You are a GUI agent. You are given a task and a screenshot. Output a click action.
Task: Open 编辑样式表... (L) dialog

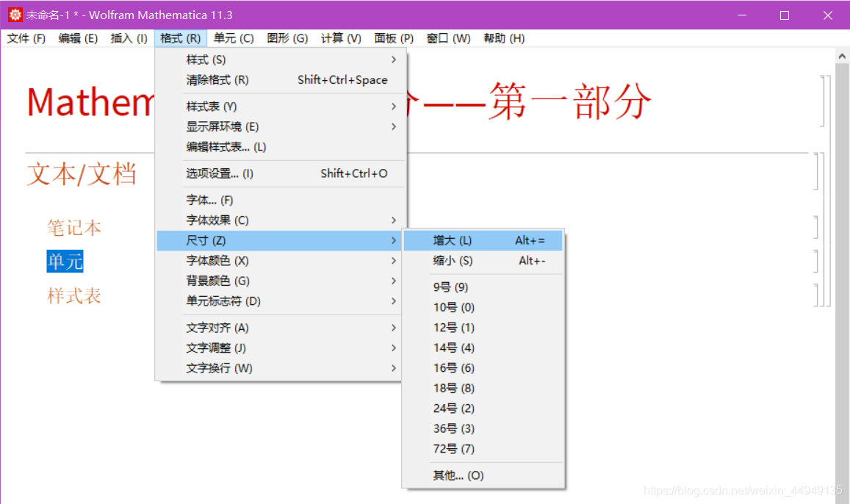(x=280, y=147)
